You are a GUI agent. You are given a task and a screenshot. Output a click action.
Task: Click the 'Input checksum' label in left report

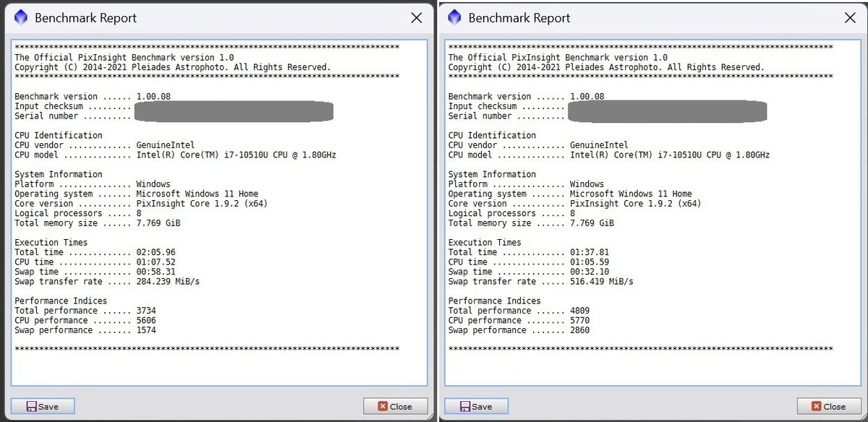click(x=48, y=106)
